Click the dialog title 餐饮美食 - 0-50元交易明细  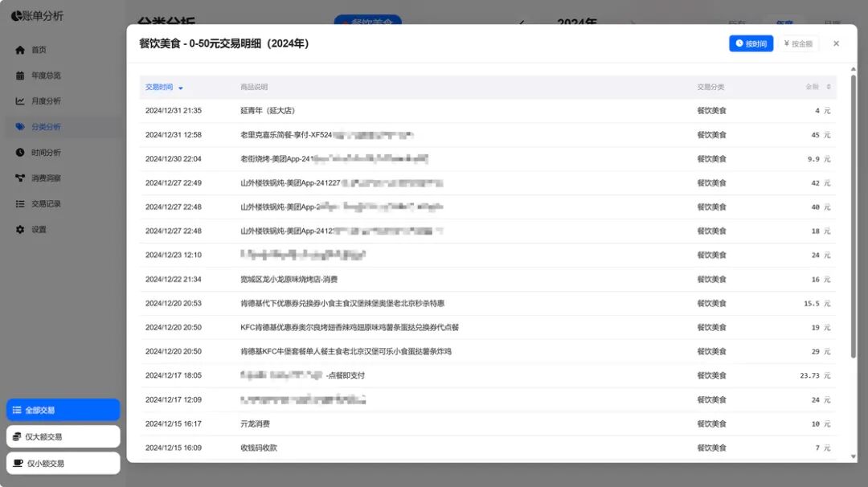tap(224, 43)
